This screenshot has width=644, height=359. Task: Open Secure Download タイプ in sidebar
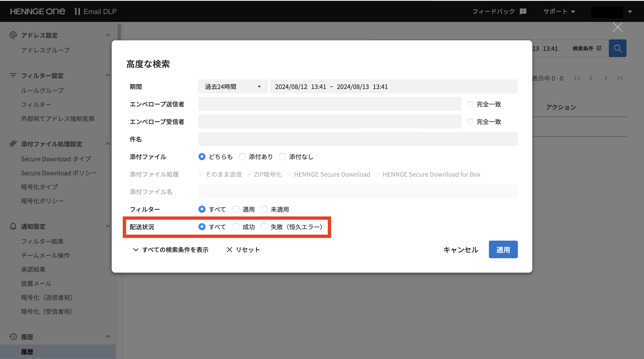tap(56, 159)
